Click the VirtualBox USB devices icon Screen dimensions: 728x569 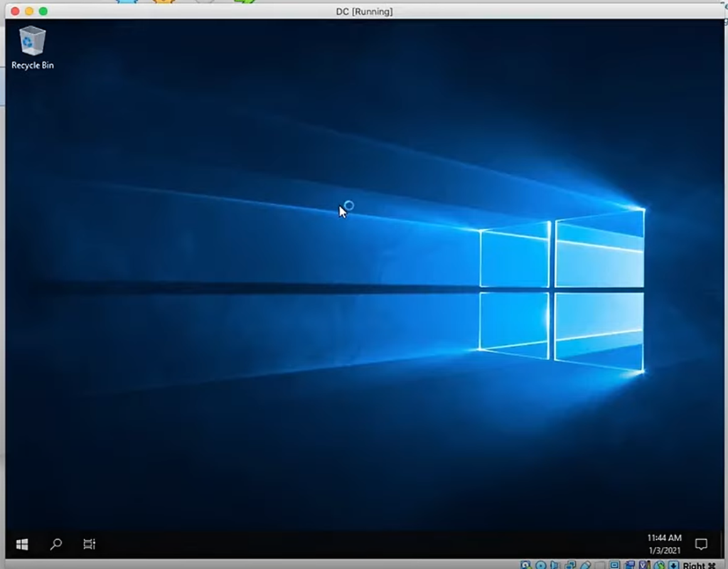tap(585, 566)
